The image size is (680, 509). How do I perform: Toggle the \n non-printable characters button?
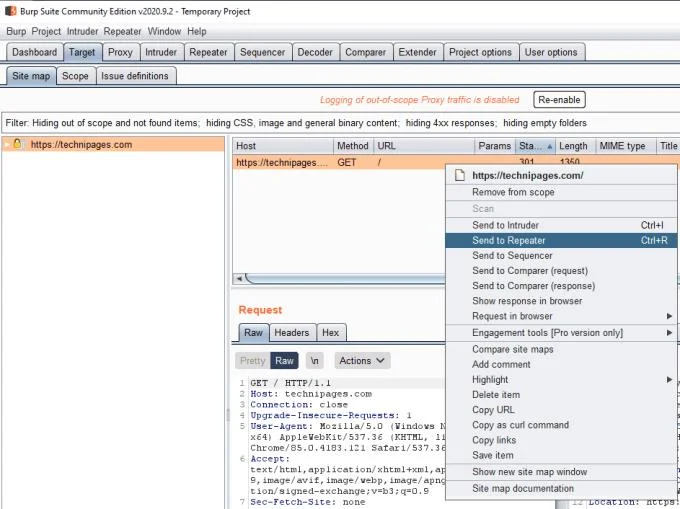[315, 361]
